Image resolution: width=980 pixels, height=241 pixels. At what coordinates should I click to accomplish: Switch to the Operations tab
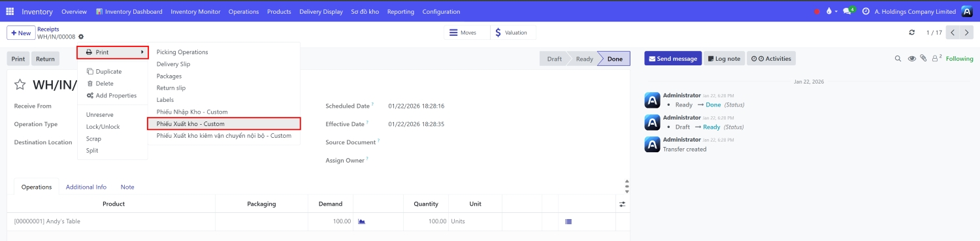pos(37,187)
